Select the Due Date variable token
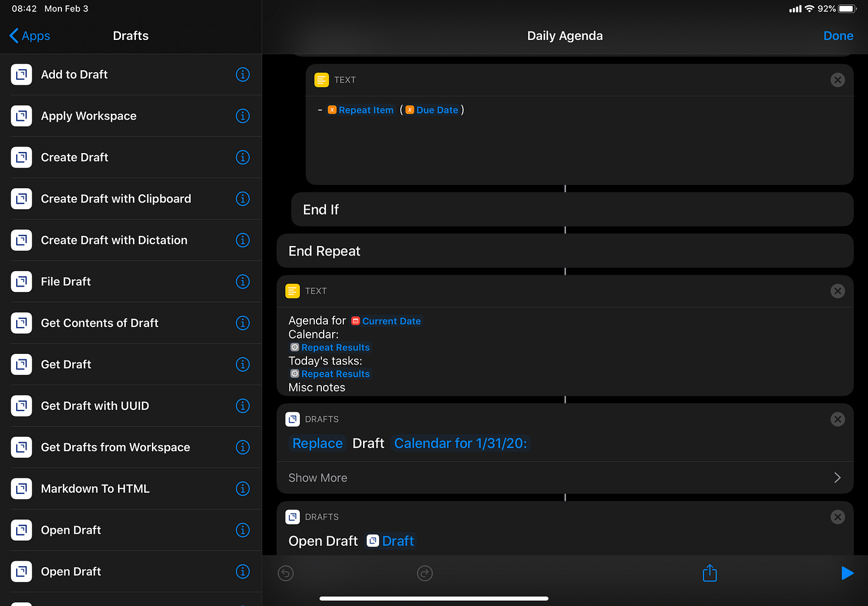 coord(432,110)
